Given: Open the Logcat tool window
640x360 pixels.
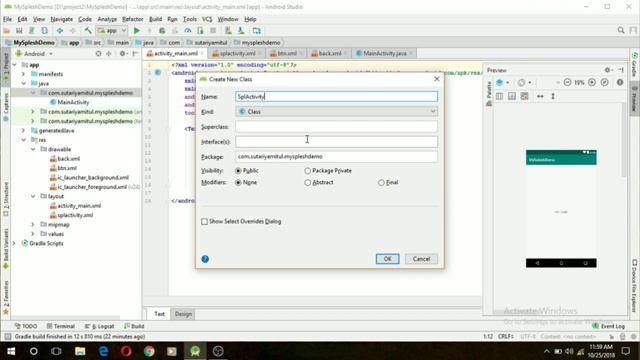Looking at the screenshot, I should point(100,326).
